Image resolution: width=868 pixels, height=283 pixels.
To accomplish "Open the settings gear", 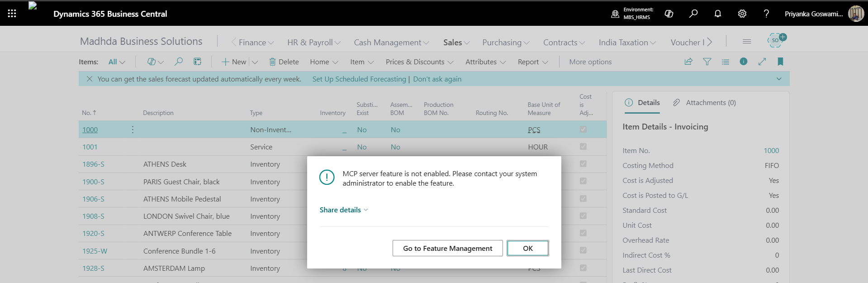I will pyautogui.click(x=742, y=14).
